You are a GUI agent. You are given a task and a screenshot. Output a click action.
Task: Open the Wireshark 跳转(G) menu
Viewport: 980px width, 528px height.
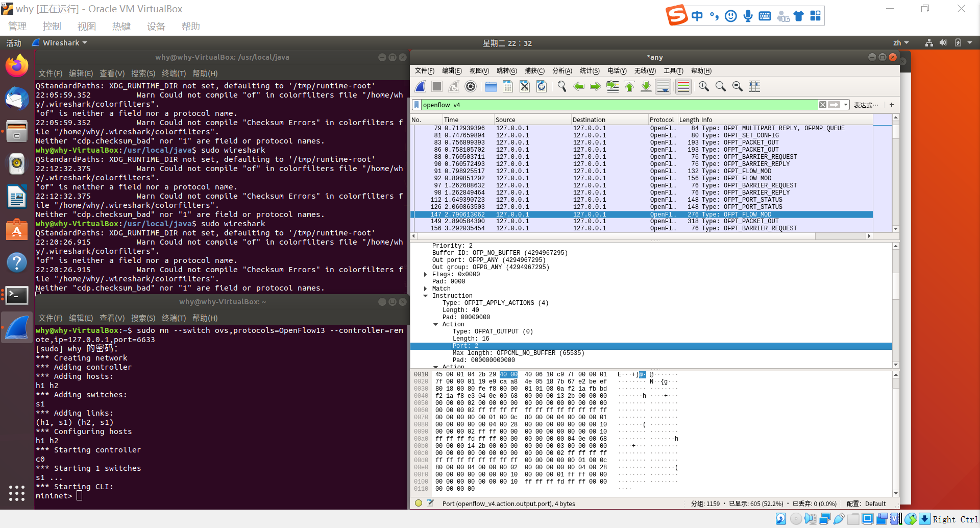(506, 71)
